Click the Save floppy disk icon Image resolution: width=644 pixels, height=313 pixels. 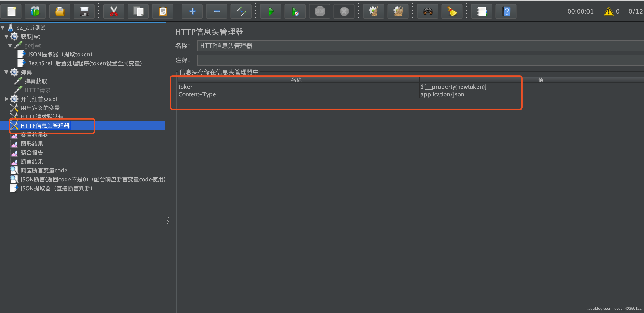pos(84,12)
